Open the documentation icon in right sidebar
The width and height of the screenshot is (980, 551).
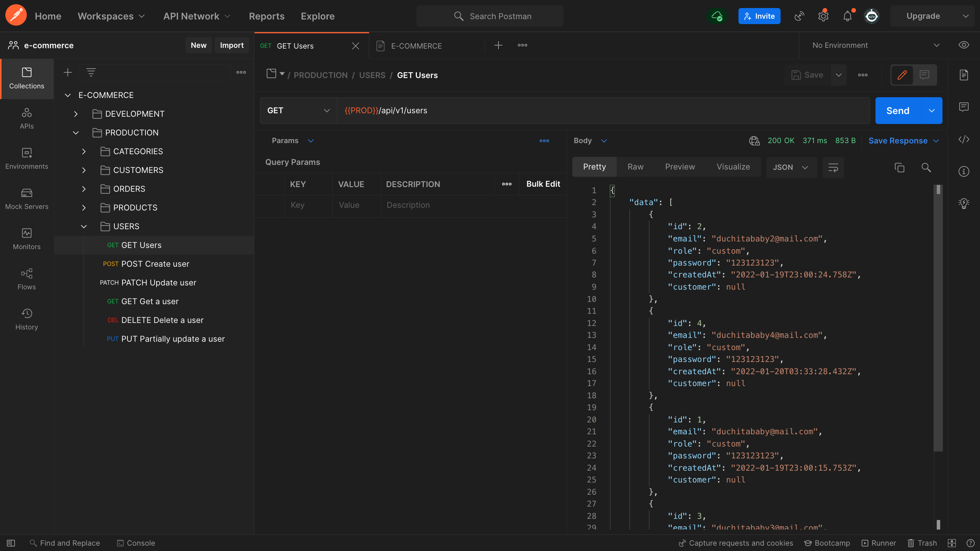964,75
